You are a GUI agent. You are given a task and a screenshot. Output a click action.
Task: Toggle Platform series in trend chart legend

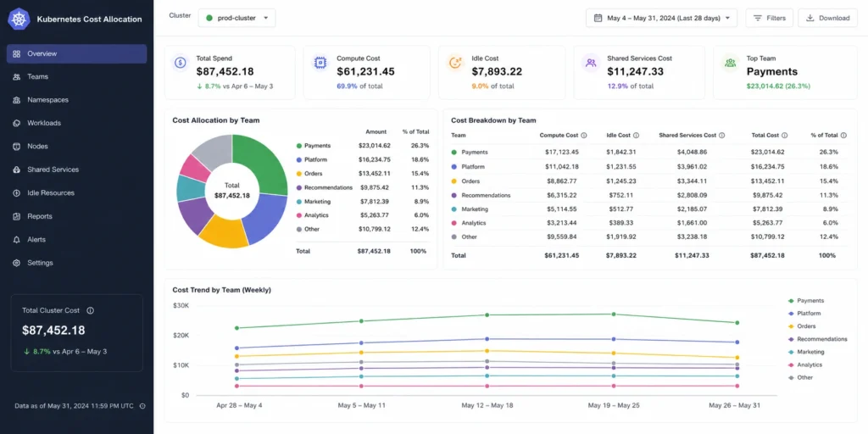tap(804, 314)
